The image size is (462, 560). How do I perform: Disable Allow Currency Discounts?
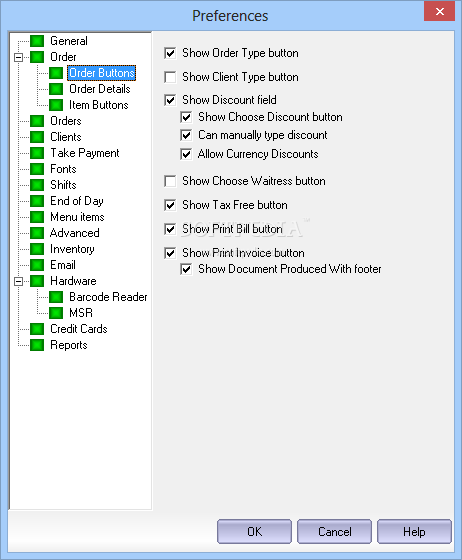coord(186,154)
